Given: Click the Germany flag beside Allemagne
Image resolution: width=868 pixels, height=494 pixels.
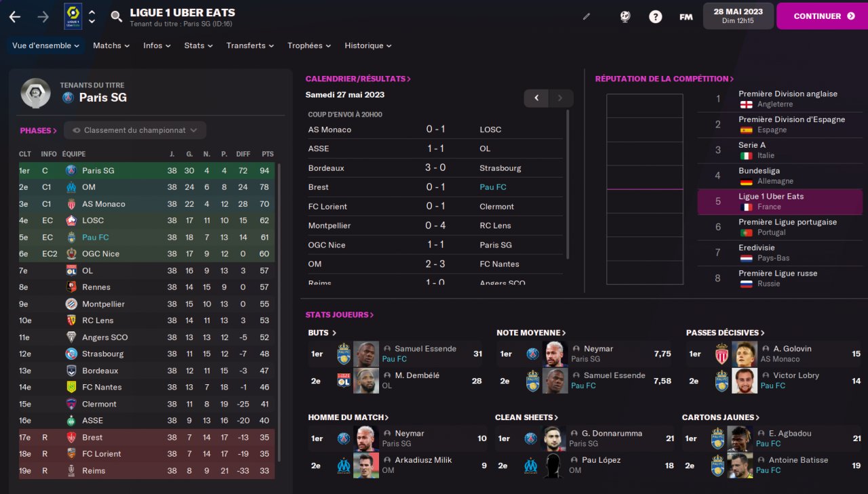Looking at the screenshot, I should (x=746, y=182).
